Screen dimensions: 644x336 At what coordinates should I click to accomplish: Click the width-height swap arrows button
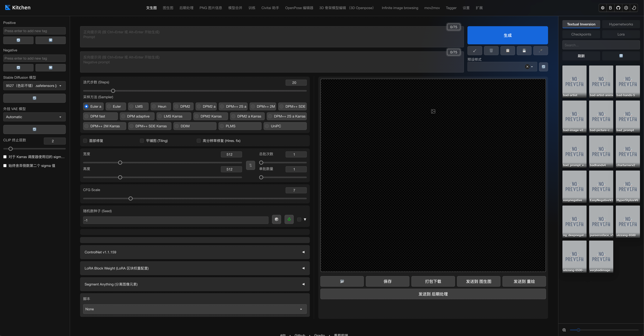(x=250, y=165)
